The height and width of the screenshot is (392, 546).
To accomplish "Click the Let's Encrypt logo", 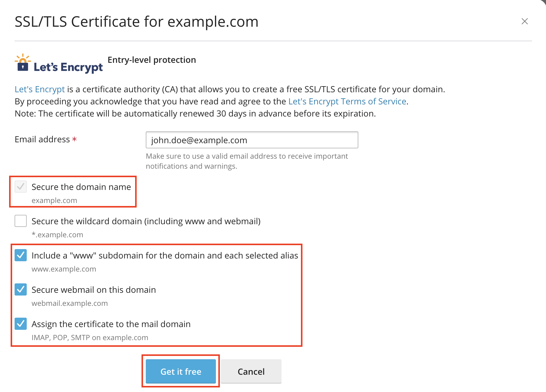I will point(59,63).
